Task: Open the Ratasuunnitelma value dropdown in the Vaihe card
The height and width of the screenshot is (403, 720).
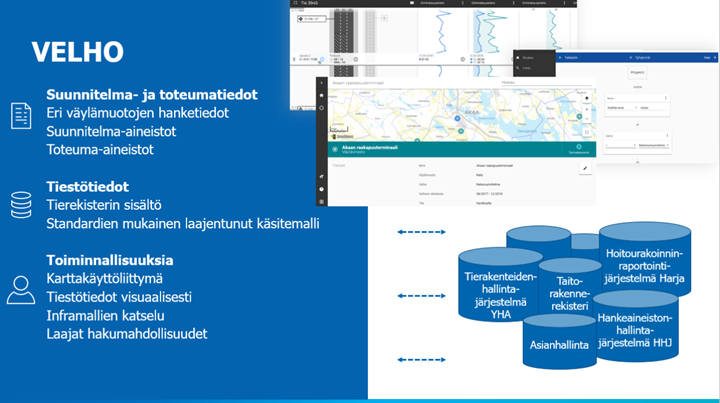Action: [x=654, y=145]
